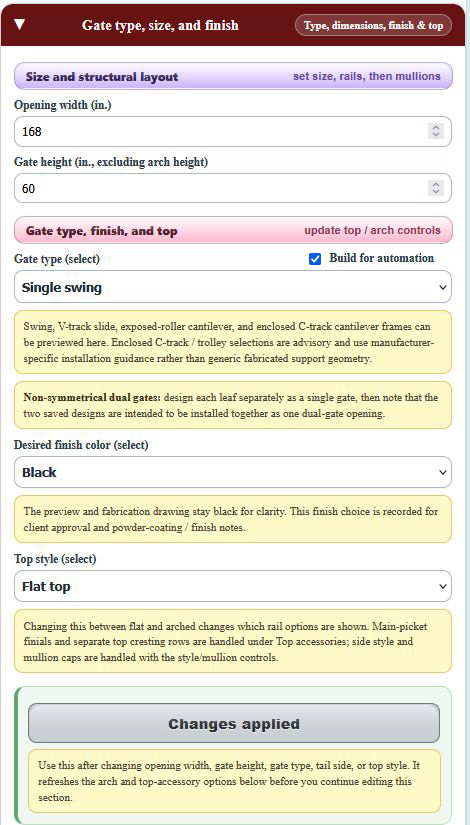Image resolution: width=470 pixels, height=825 pixels.
Task: Open the Desired finish color dropdown
Action: pyautogui.click(x=233, y=472)
